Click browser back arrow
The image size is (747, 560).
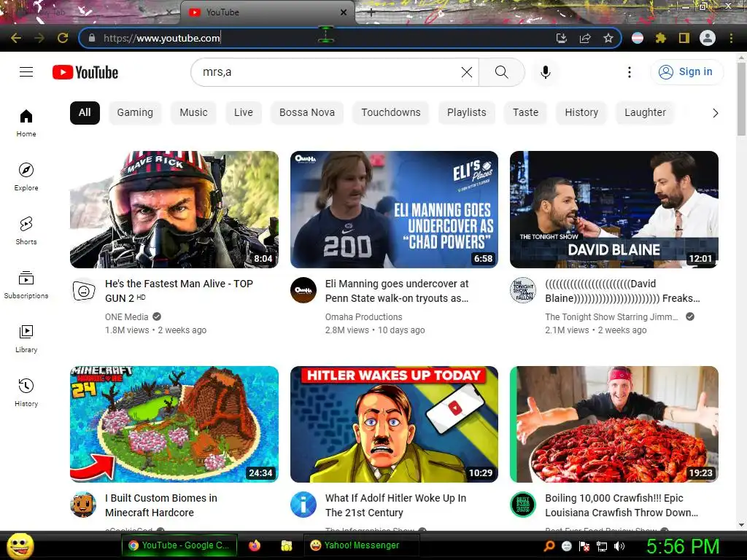[x=16, y=38]
